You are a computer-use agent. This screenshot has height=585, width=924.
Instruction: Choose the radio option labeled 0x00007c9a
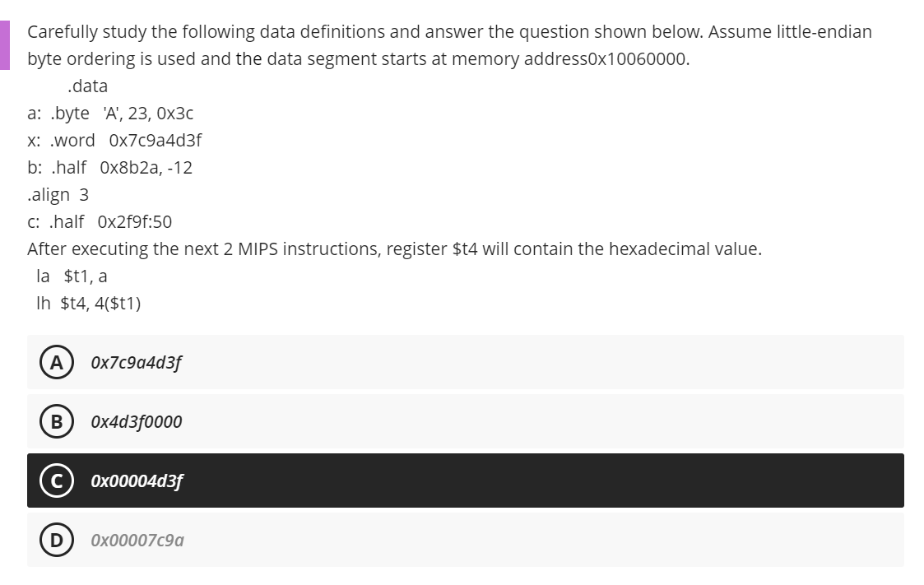click(x=136, y=540)
